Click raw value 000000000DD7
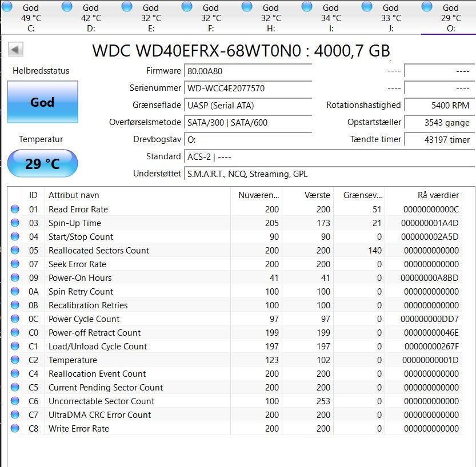The image size is (476, 467). 430,319
